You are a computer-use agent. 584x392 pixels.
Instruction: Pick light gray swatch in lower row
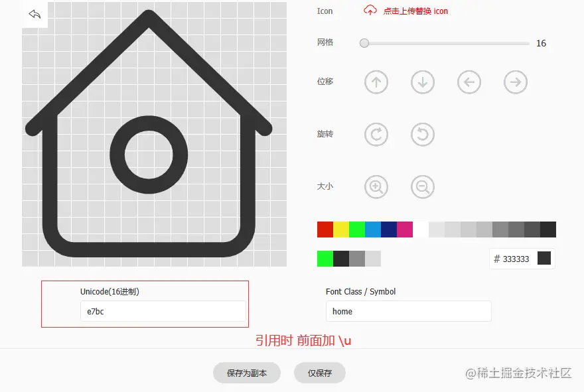pyautogui.click(x=373, y=259)
